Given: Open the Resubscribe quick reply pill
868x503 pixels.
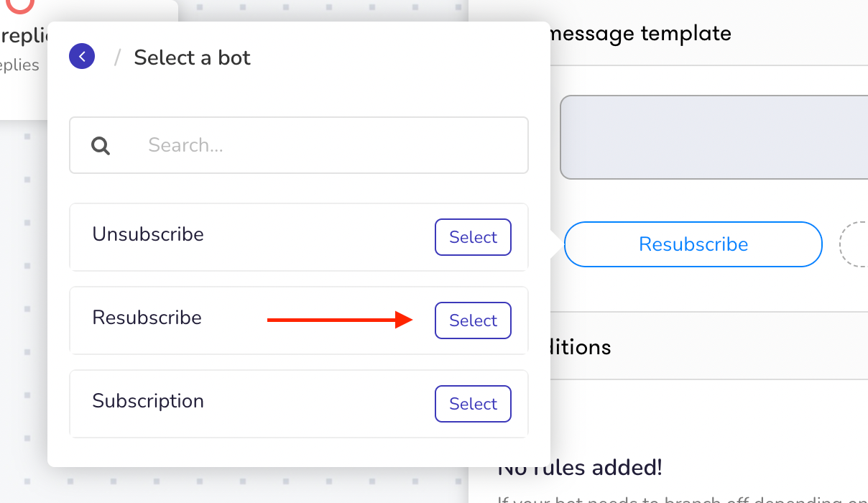Looking at the screenshot, I should click(x=693, y=244).
